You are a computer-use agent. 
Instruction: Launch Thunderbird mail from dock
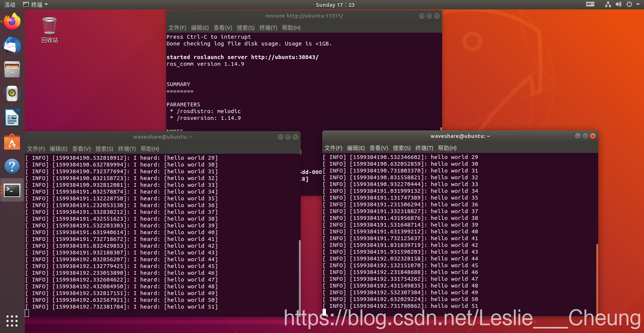pos(12,45)
